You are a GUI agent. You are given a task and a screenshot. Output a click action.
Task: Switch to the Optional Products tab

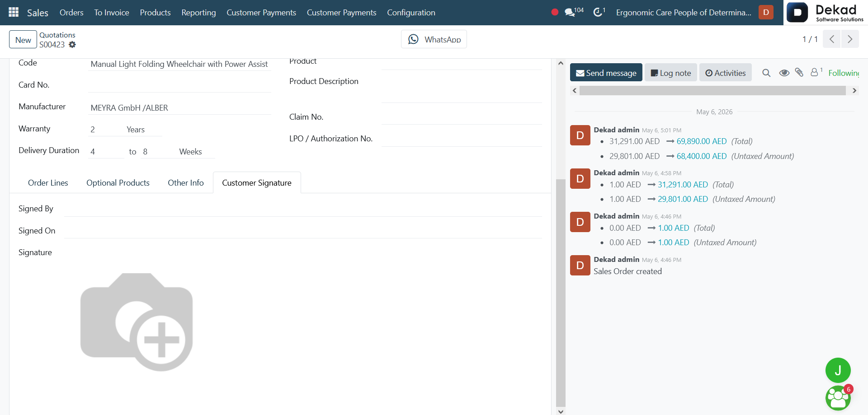(x=118, y=183)
